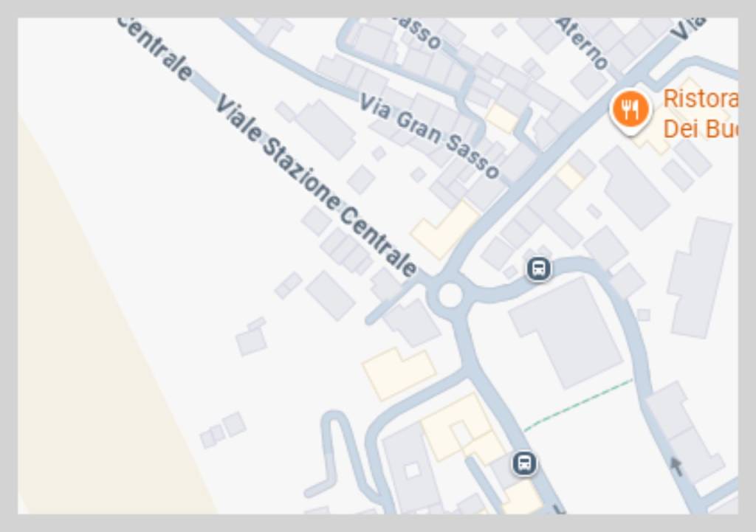Image resolution: width=756 pixels, height=532 pixels.
Task: Click the orange restaurant fork-and-knife pin
Action: point(630,111)
